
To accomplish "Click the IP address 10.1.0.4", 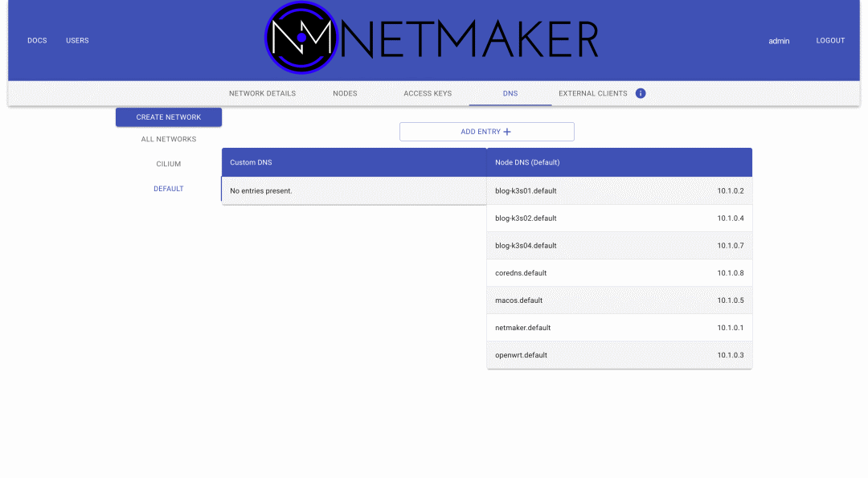I will tap(731, 219).
